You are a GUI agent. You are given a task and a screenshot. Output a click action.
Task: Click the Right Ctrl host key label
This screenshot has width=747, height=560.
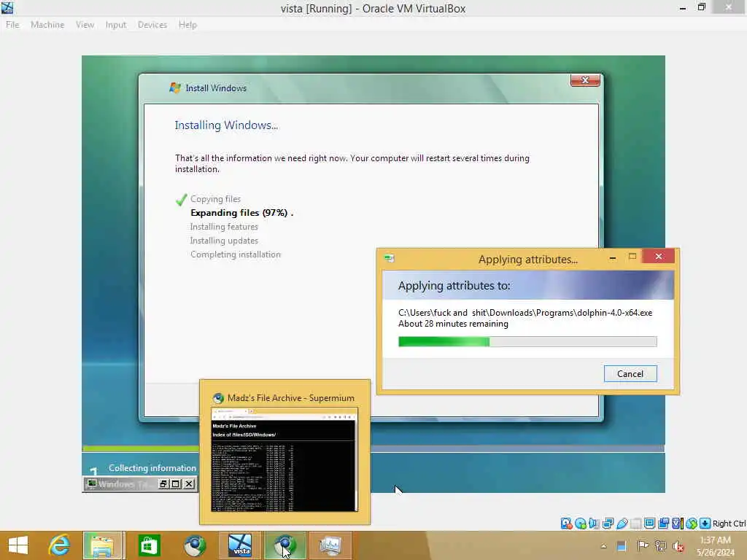point(729,524)
